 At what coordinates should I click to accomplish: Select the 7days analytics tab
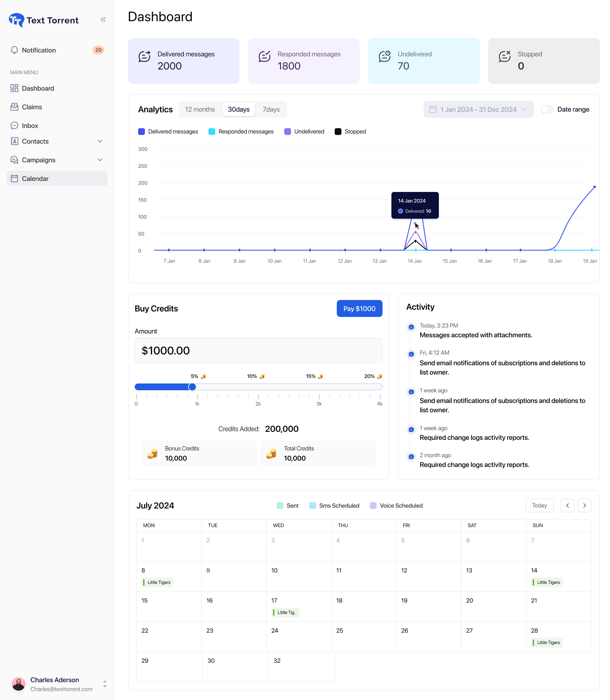click(271, 109)
